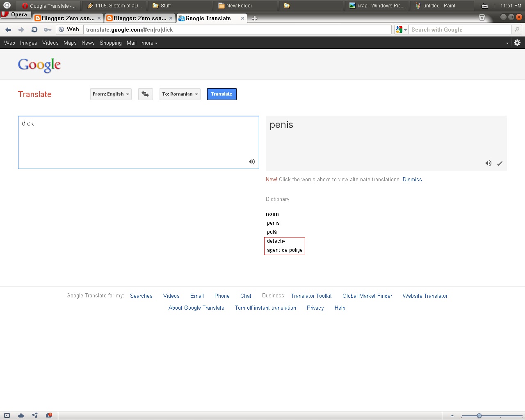Click the search magnifier icon
Image resolution: width=525 pixels, height=420 pixels.
click(x=517, y=30)
